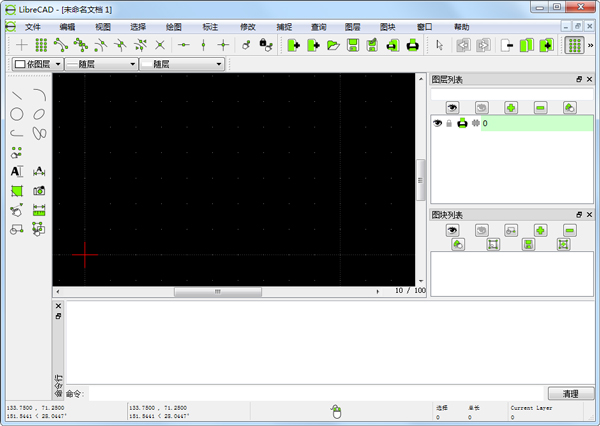This screenshot has width=600, height=426.
Task: Click the New From Template icon
Action: [x=313, y=45]
